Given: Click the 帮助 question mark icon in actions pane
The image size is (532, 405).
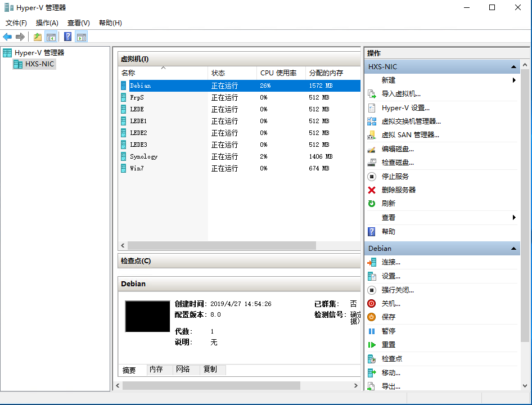Looking at the screenshot, I should pyautogui.click(x=372, y=232).
